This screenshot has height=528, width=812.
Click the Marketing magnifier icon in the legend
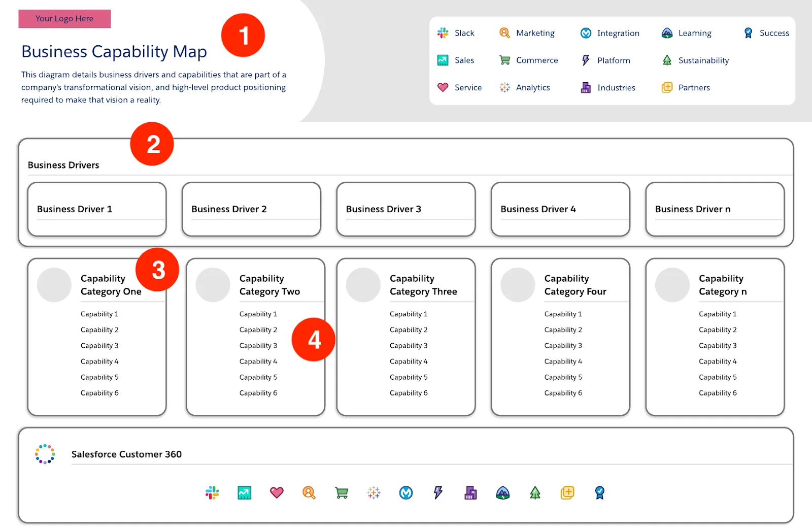point(504,33)
